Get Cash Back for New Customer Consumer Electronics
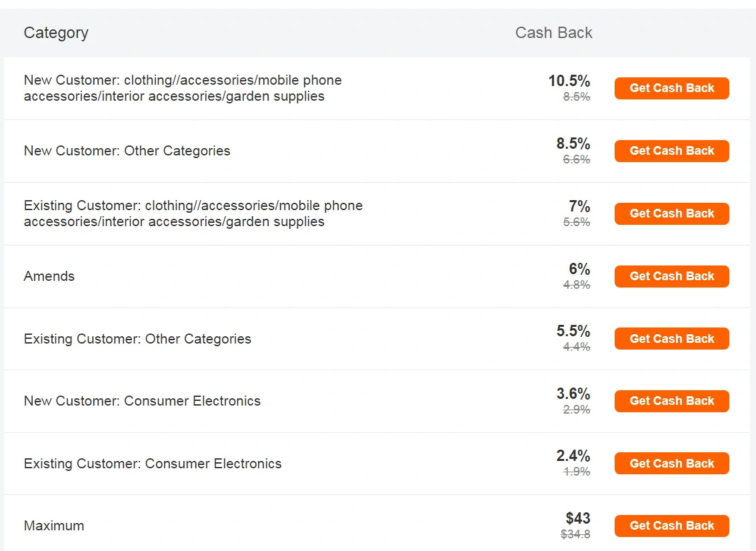The width and height of the screenshot is (756, 551). tap(671, 401)
